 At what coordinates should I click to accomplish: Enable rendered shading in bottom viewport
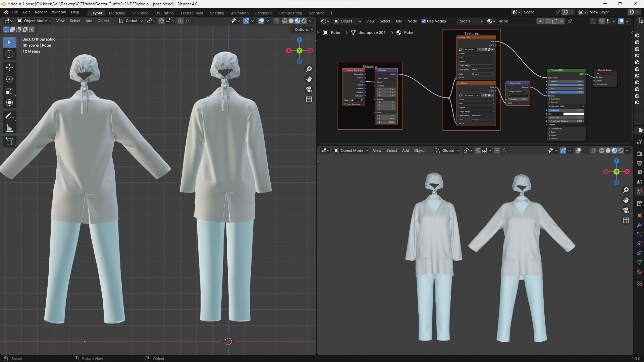621,150
